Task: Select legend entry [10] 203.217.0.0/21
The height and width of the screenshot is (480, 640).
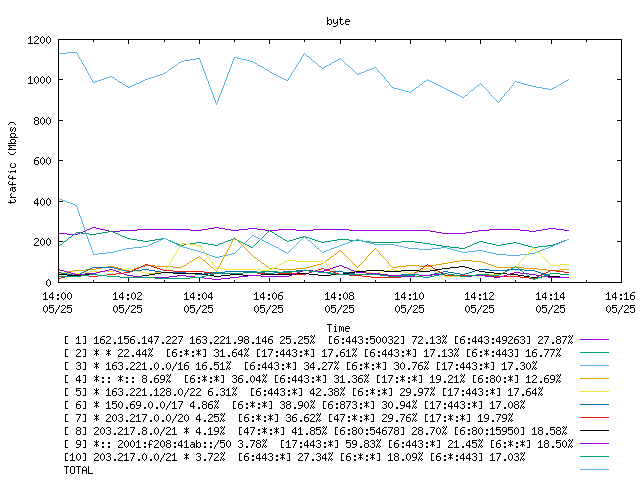Action: click(294, 457)
